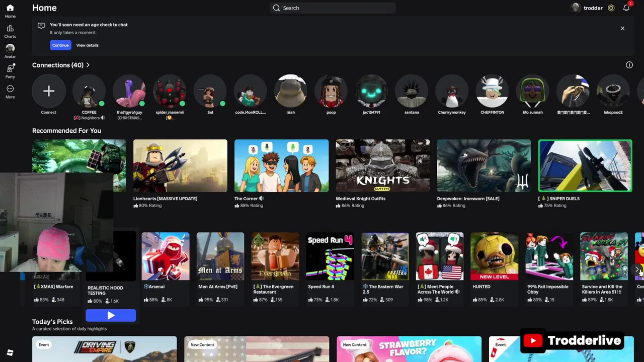Click the Deepwoken: Ironsworn [SALE] title
644x362 pixels.
click(468, 199)
